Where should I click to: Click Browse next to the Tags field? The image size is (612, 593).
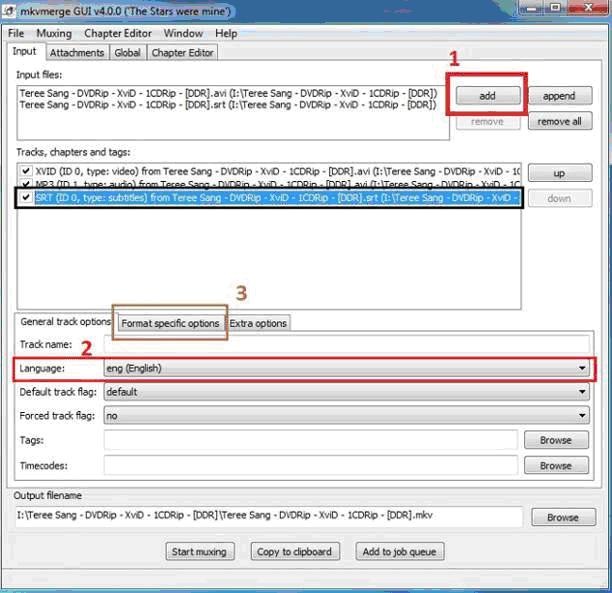[x=556, y=440]
